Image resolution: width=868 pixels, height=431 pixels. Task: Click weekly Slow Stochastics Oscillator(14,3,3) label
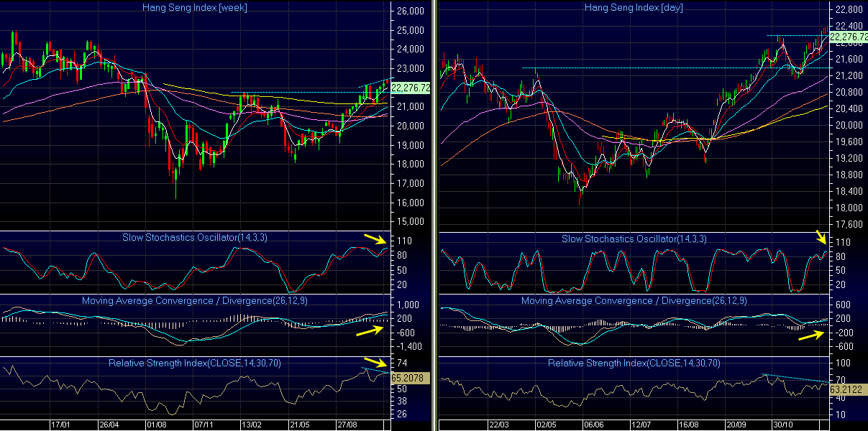194,238
